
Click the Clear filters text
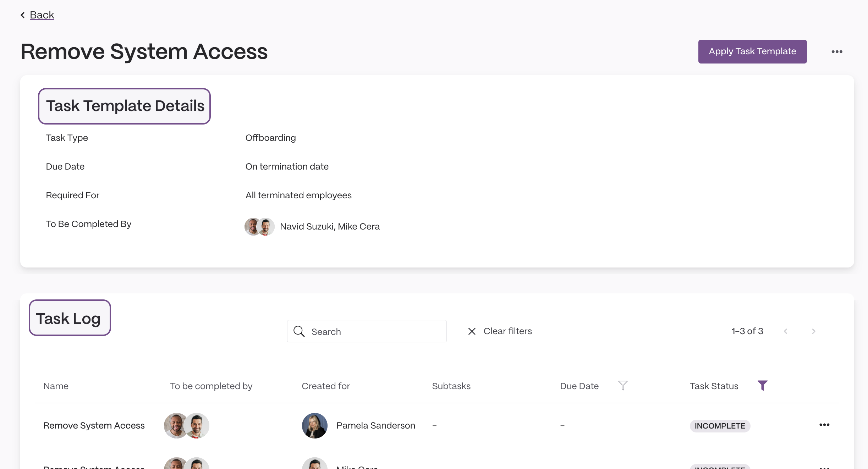[x=508, y=331]
